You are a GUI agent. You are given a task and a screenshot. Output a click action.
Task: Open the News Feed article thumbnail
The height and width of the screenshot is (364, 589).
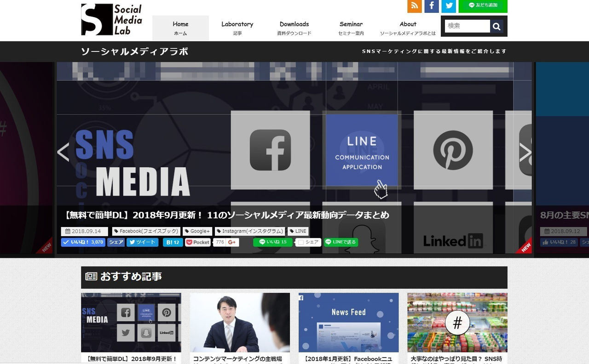pos(348,323)
